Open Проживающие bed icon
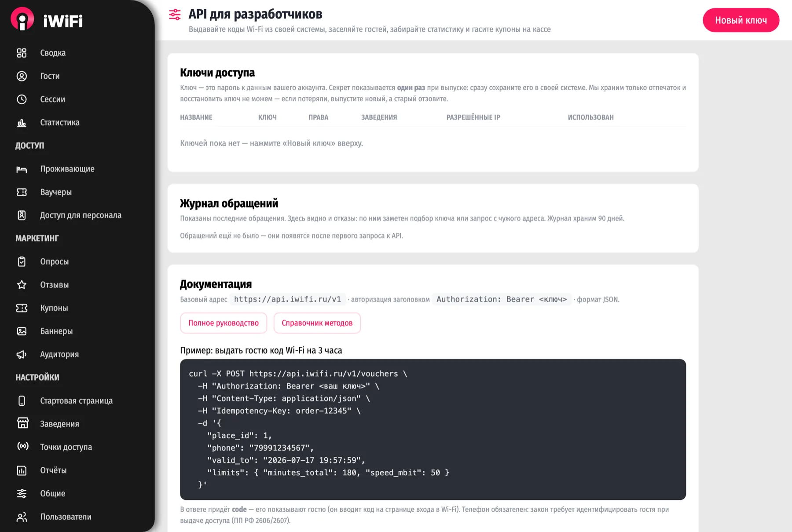This screenshot has width=792, height=532. 22,169
